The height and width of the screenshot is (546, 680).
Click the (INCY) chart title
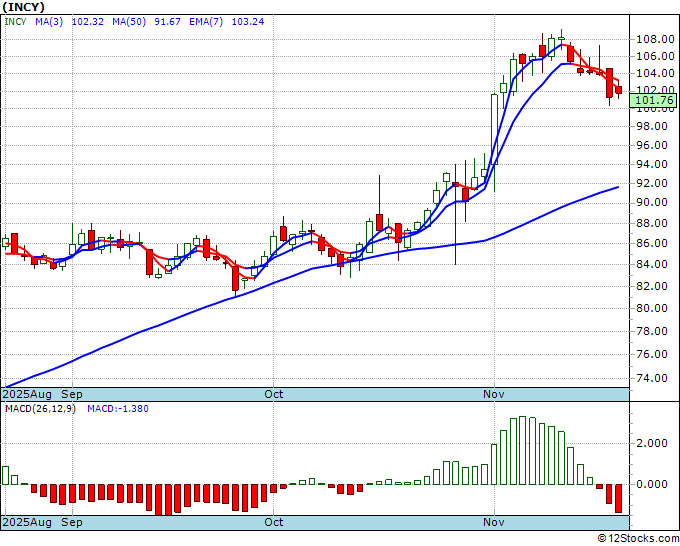point(23,7)
